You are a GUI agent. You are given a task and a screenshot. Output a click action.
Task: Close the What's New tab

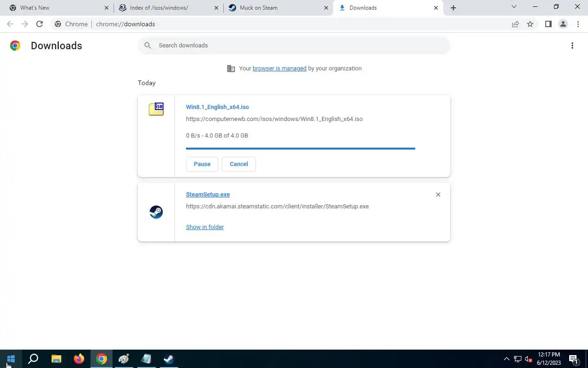(107, 8)
